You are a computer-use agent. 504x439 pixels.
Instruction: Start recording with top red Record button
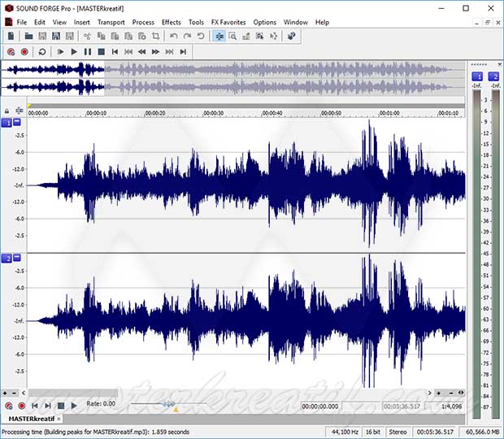(x=24, y=52)
